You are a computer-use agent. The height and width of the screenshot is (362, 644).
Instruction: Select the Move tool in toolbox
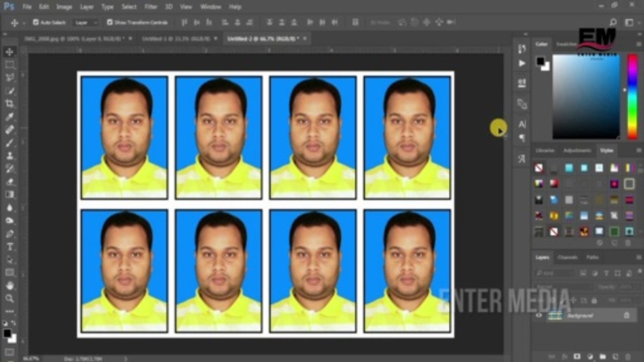pyautogui.click(x=10, y=52)
